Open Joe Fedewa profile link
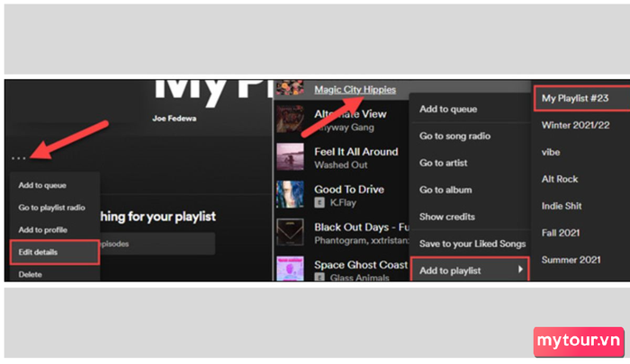 (x=175, y=119)
